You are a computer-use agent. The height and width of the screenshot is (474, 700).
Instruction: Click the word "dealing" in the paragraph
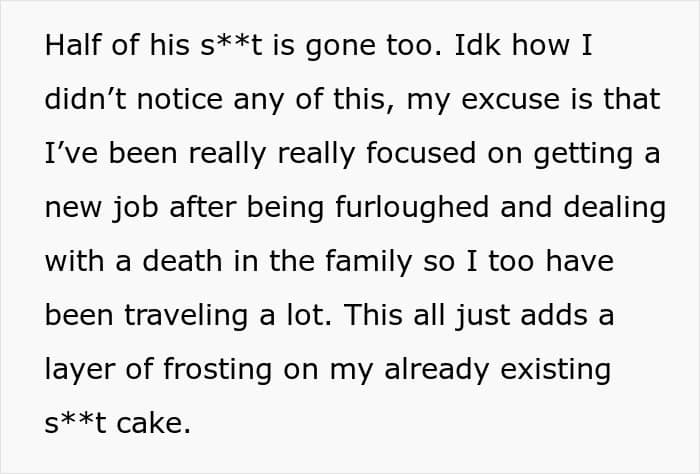click(x=614, y=209)
